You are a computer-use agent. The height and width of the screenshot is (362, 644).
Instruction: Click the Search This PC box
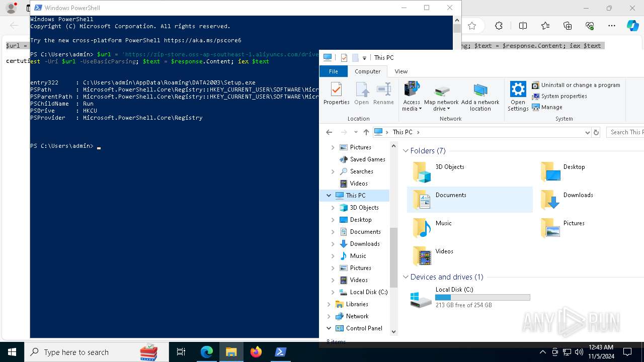click(x=625, y=132)
